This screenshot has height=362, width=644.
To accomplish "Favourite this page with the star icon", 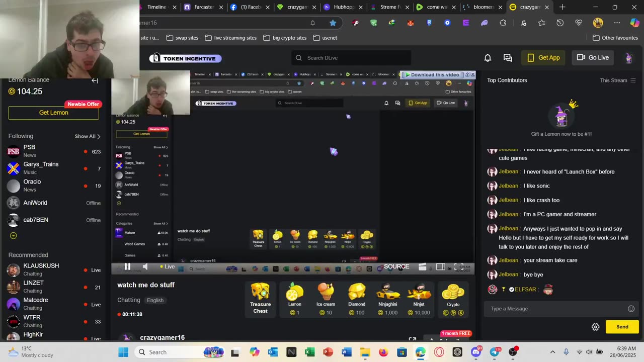I will 333,23.
